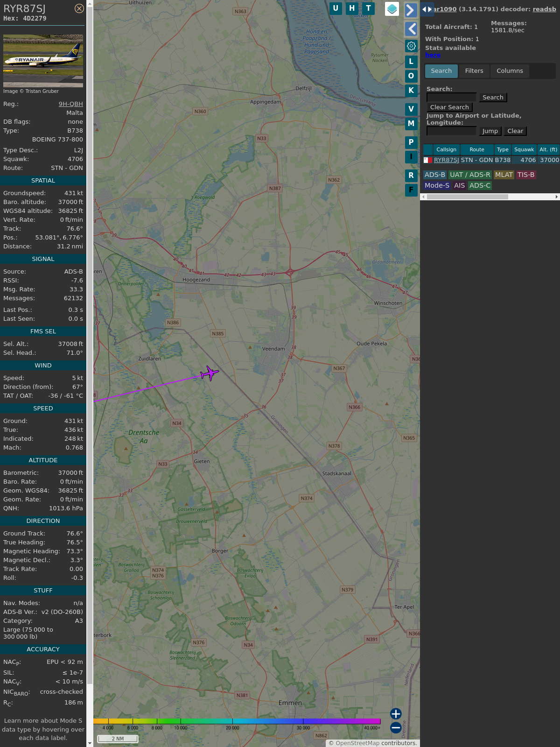Zoom out with the minus button
This screenshot has width=560, height=747.
pos(396,727)
